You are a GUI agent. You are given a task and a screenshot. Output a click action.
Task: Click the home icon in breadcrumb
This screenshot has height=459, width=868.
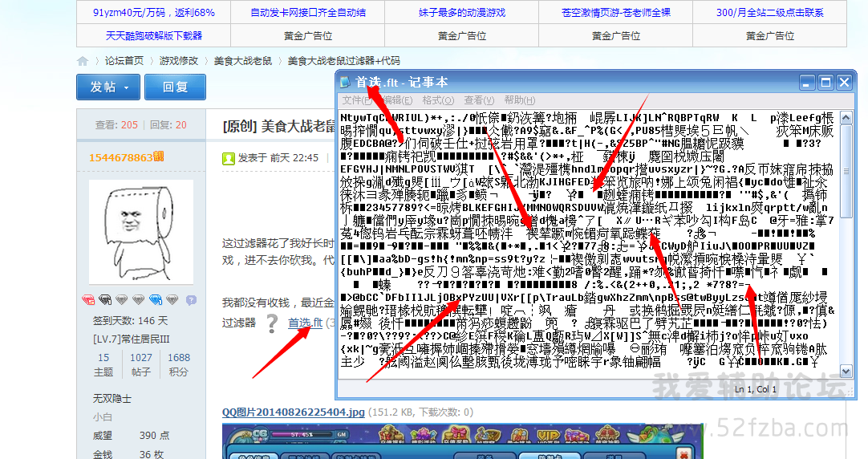pyautogui.click(x=83, y=61)
